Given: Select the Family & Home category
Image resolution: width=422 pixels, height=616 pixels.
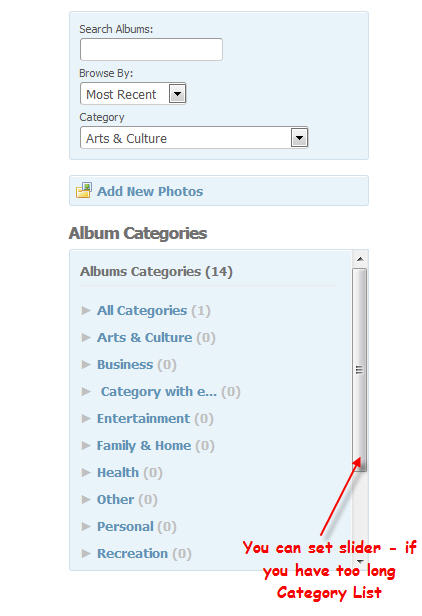Looking at the screenshot, I should point(144,446).
